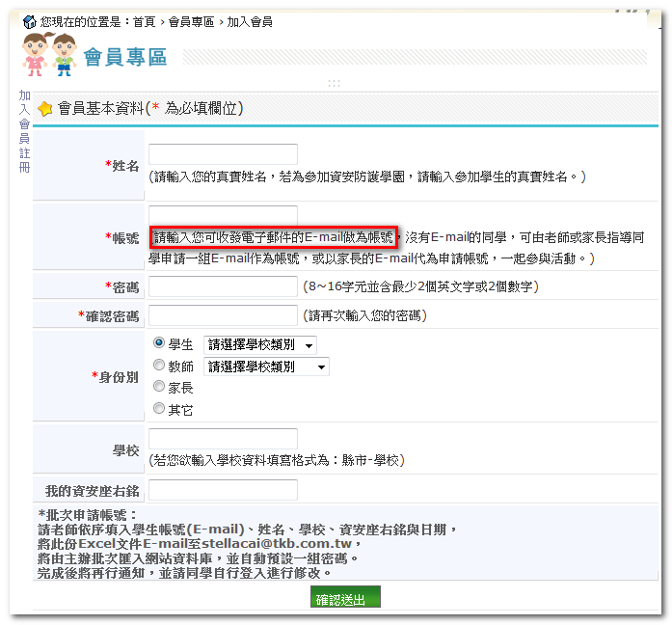Image resolution: width=672 pixels, height=625 pixels.
Task: Click into the 密碼 input box
Action: click(x=223, y=286)
